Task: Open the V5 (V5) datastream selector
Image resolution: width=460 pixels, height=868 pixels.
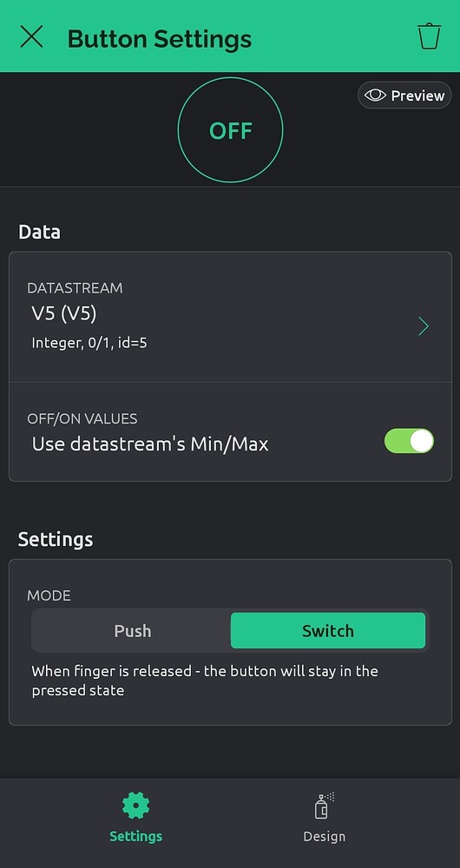Action: 230,317
